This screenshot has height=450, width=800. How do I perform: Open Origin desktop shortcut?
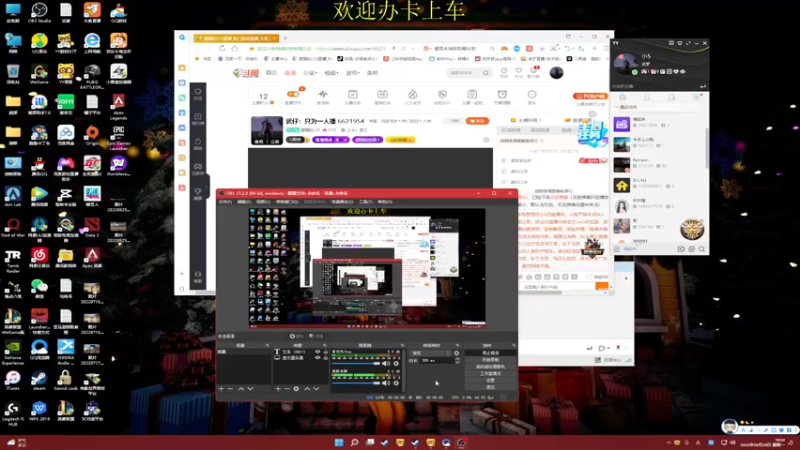coord(92,135)
